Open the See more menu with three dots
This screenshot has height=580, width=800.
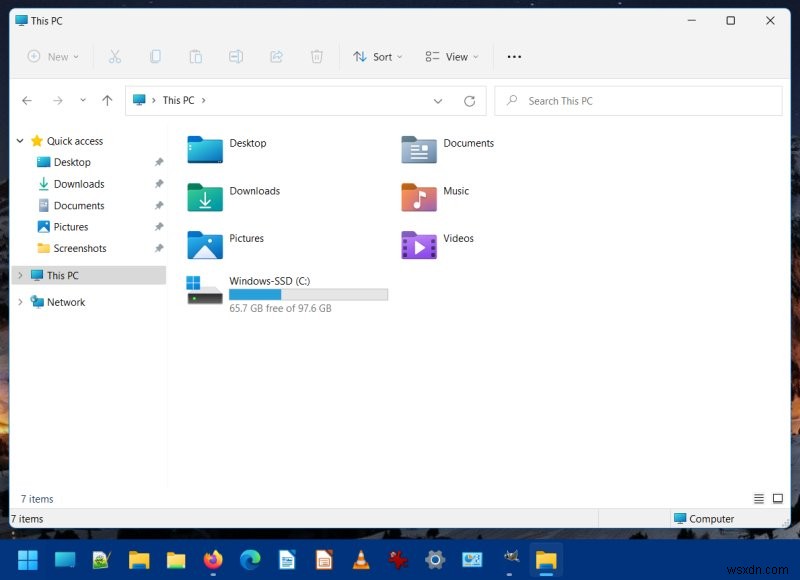pyautogui.click(x=514, y=57)
